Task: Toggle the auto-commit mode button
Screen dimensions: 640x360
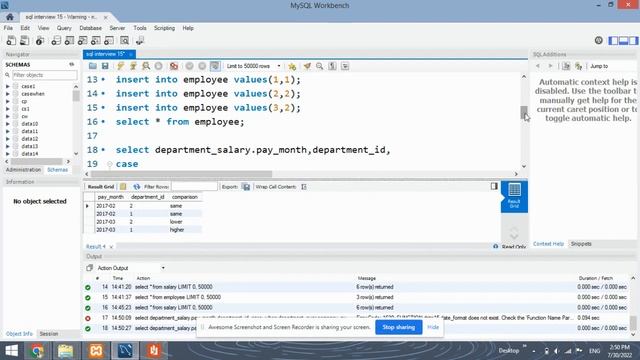Action: tap(215, 66)
